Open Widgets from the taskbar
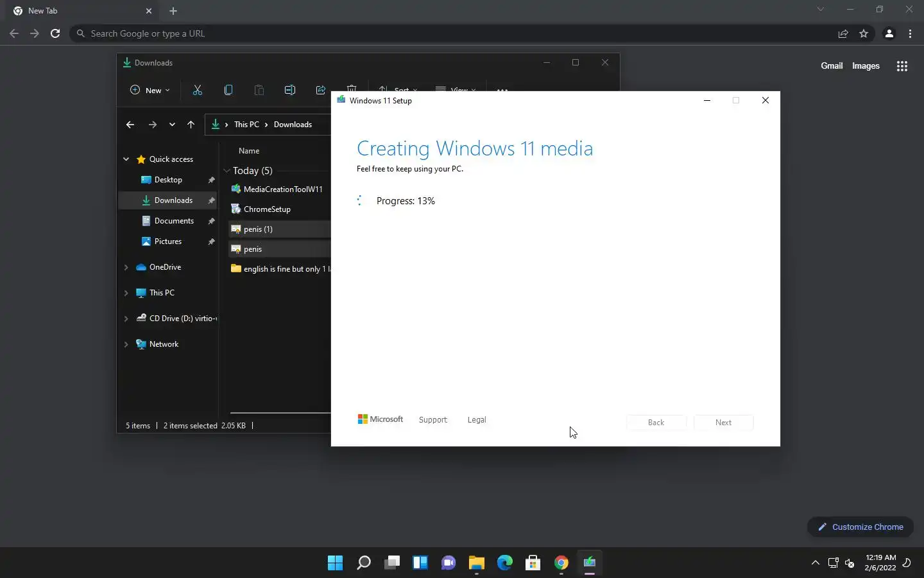 (x=420, y=563)
